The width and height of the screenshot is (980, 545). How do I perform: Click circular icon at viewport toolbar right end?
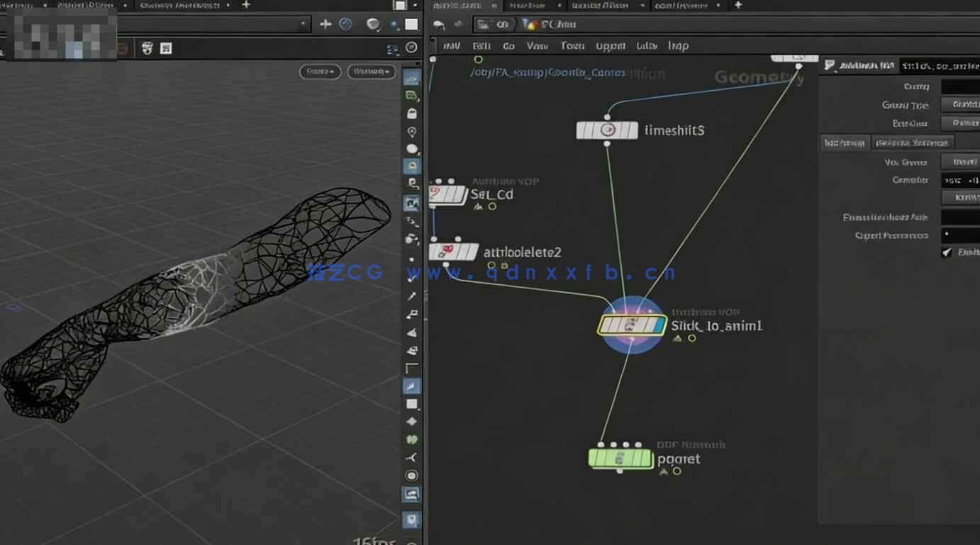pos(411,47)
